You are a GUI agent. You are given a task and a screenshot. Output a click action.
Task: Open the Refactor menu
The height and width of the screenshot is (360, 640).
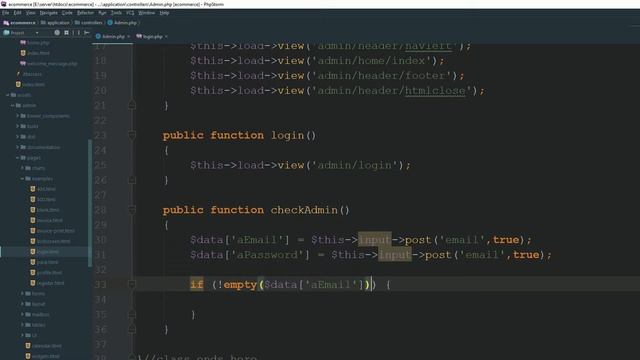pyautogui.click(x=85, y=13)
